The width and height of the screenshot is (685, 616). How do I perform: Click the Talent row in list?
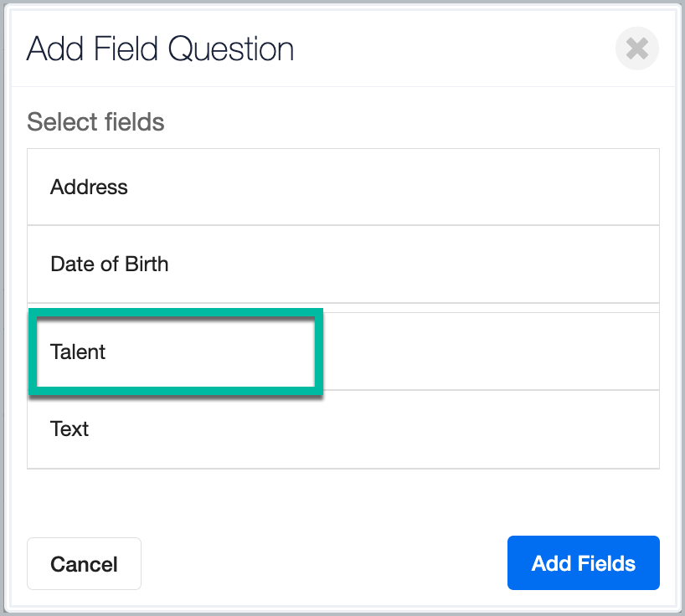(342, 352)
